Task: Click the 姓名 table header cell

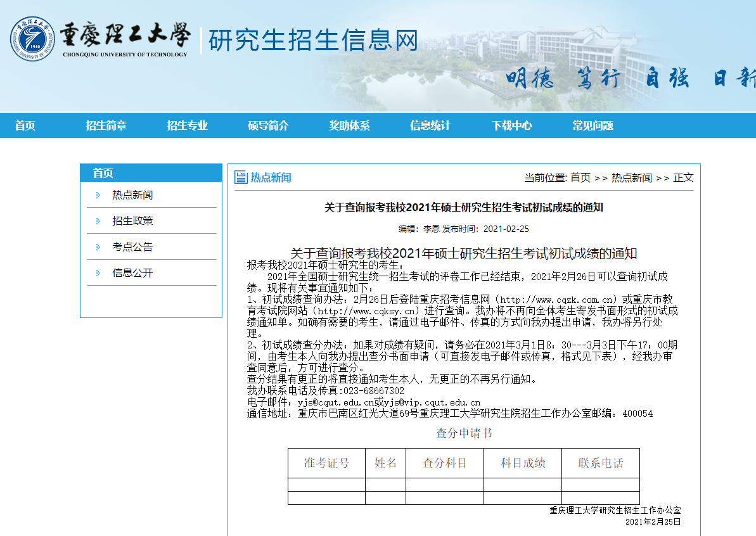Action: pyautogui.click(x=386, y=463)
